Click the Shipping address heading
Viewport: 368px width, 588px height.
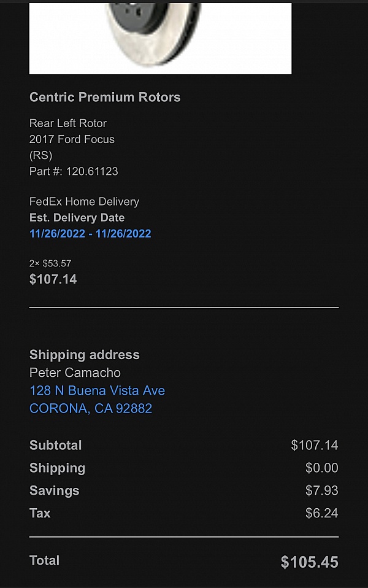click(85, 355)
